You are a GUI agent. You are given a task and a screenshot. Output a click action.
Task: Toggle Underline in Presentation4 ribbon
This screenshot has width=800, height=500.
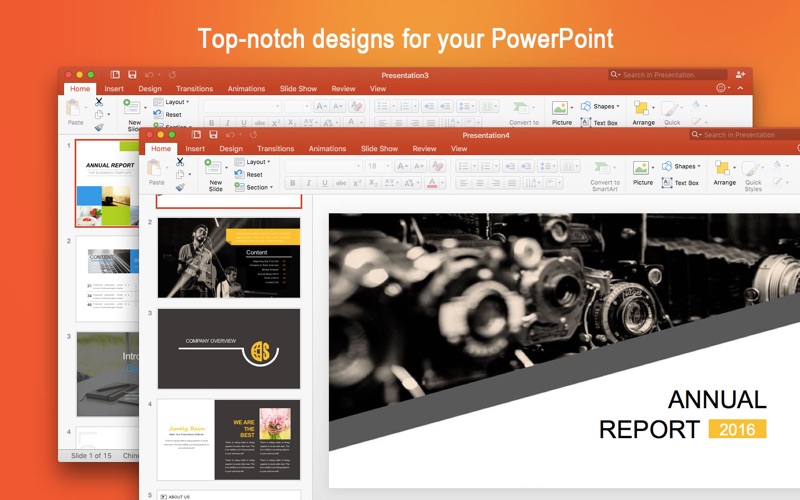click(x=324, y=183)
